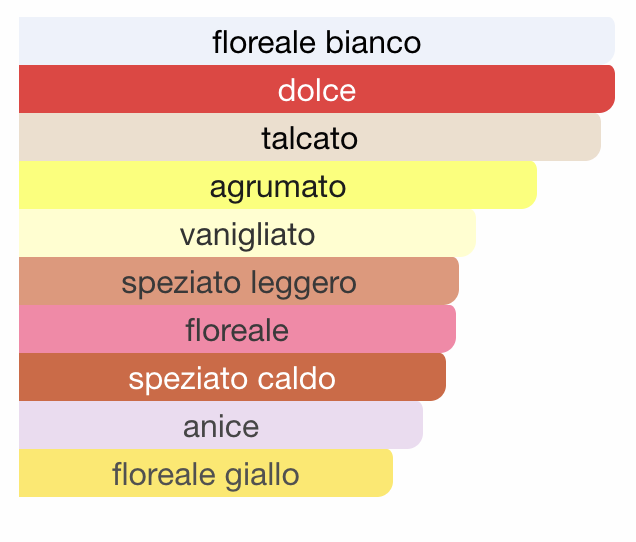636x542 pixels.
Task: Click the 'floreale bianco' text label
Action: pyautogui.click(x=317, y=42)
